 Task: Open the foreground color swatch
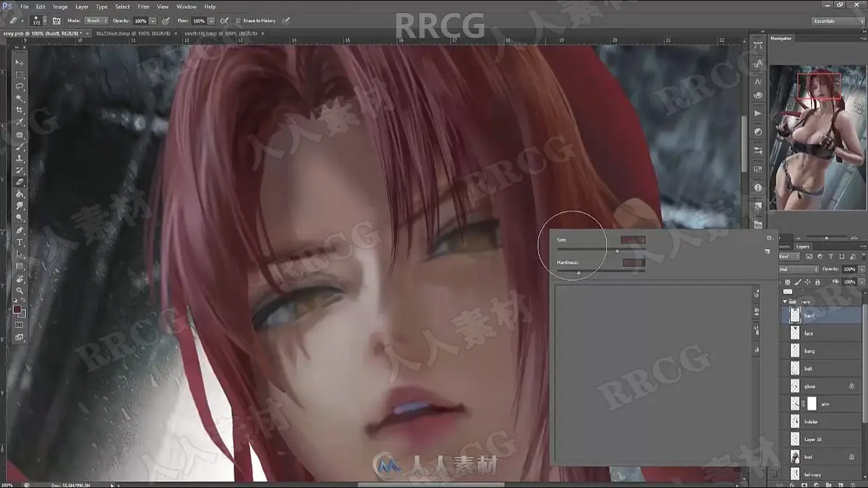click(17, 309)
